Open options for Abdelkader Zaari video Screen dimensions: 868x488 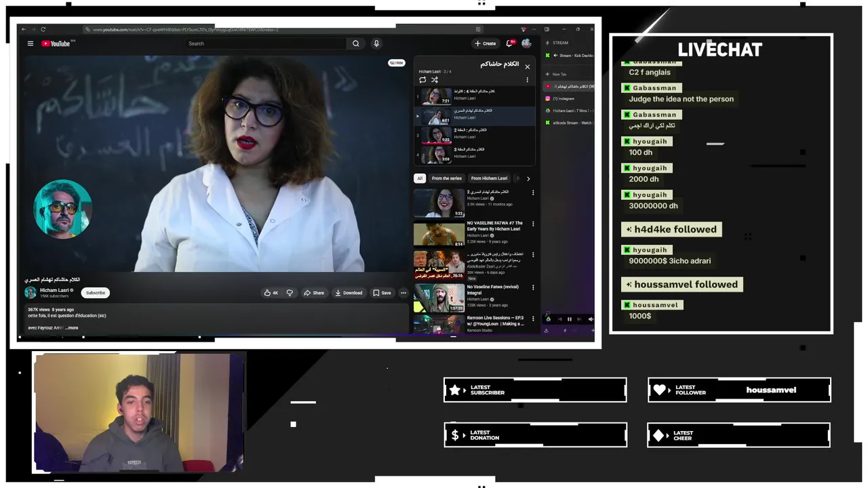tap(533, 255)
